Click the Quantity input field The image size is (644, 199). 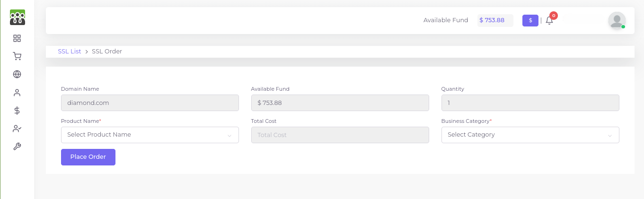coord(530,103)
